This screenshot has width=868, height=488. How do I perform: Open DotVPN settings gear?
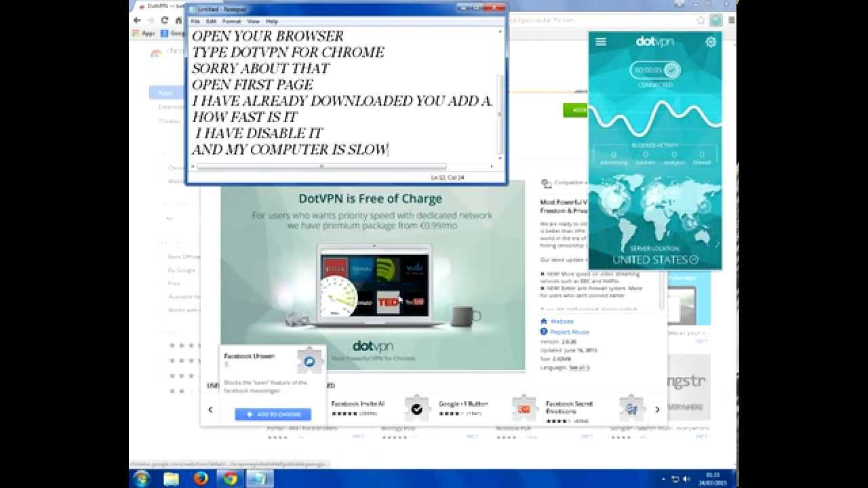710,42
